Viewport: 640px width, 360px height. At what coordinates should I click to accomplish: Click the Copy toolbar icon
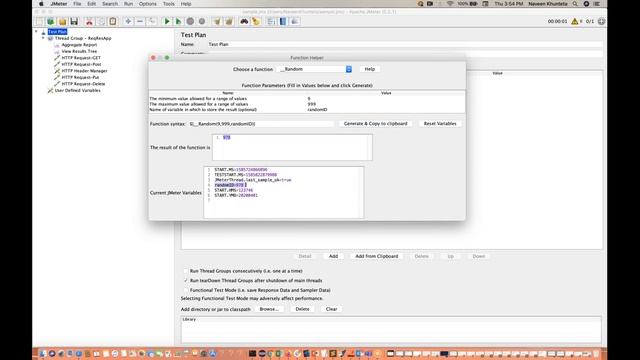click(101, 21)
